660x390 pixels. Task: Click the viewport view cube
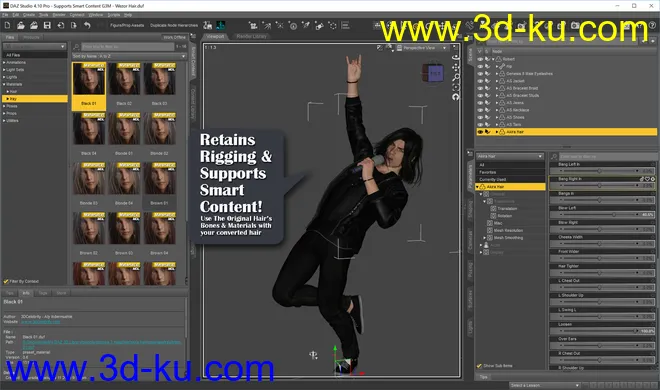tap(433, 73)
